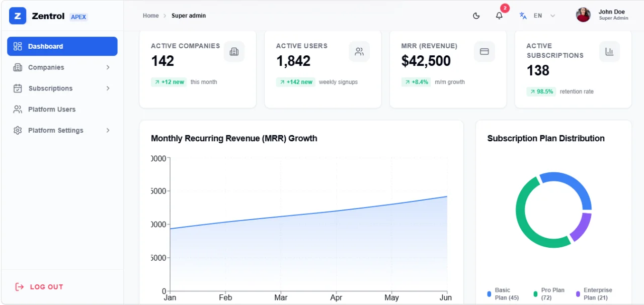Expand the Platform Settings chevron
Image resolution: width=644 pixels, height=305 pixels.
(x=108, y=130)
